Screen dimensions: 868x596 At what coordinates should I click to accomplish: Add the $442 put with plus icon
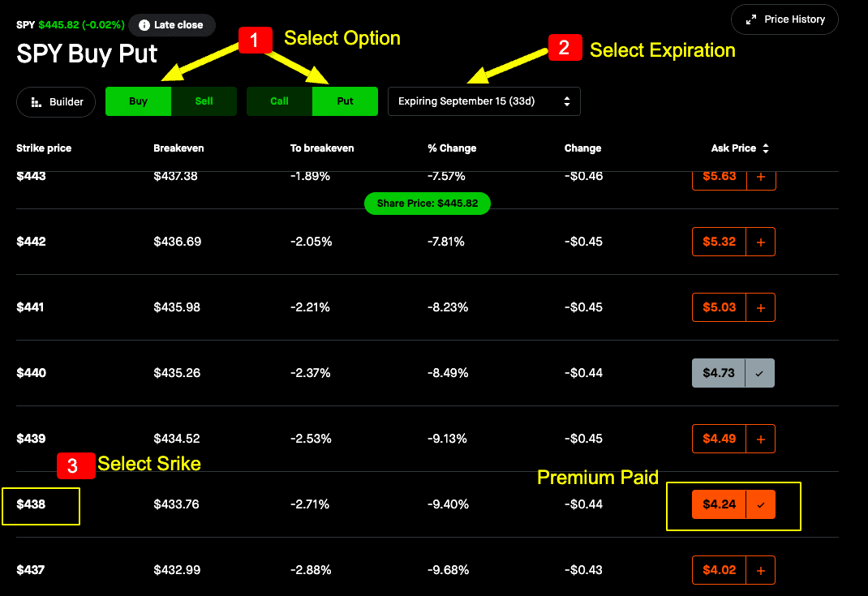point(761,242)
